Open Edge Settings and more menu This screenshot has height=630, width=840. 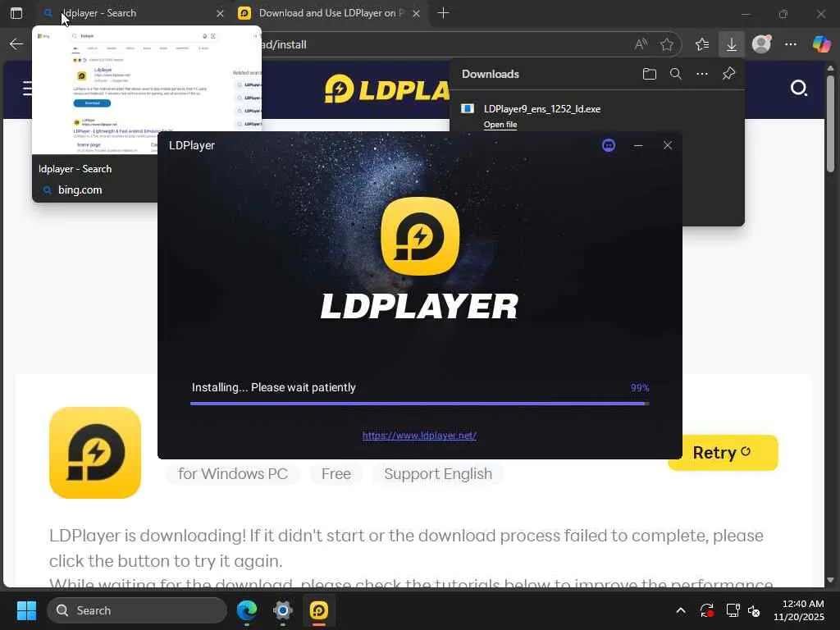[x=790, y=44]
